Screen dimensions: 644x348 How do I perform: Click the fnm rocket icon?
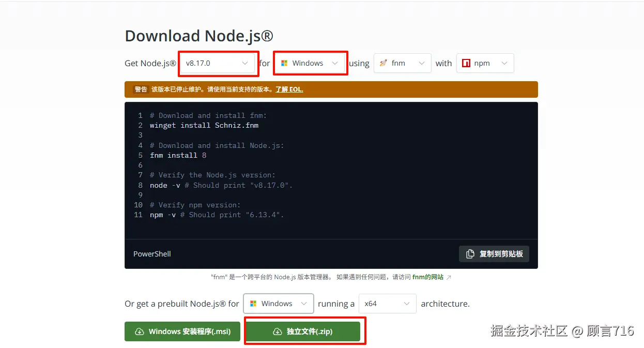coord(383,63)
